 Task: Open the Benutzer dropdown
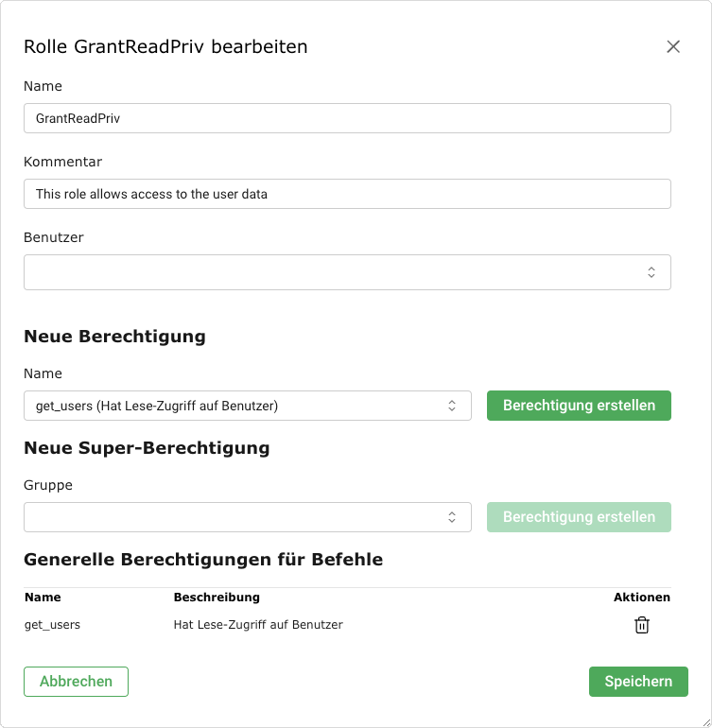click(x=347, y=272)
